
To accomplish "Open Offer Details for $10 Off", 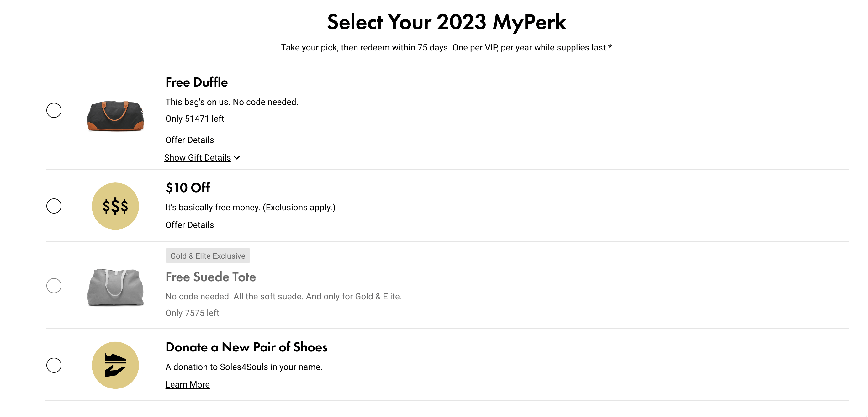I will pos(189,225).
